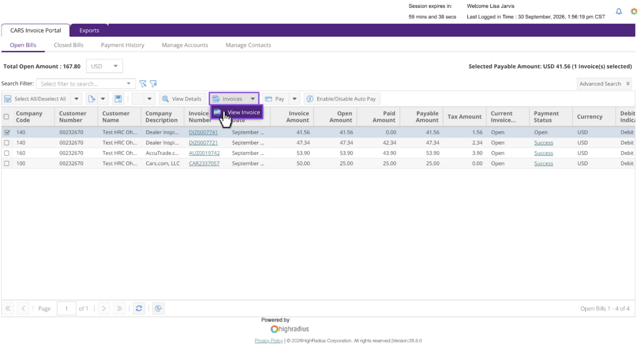Clear the search filter funnel icon
Image resolution: width=644 pixels, height=361 pixels.
click(153, 84)
